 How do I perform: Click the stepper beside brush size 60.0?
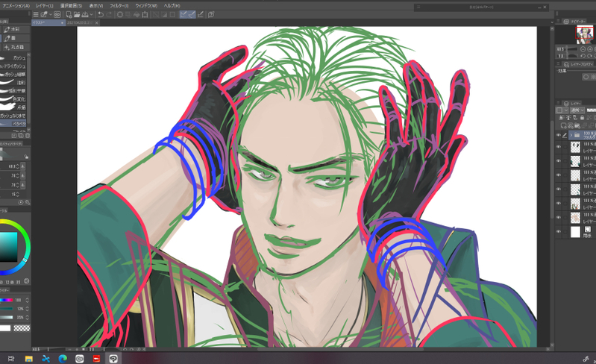tap(17, 166)
